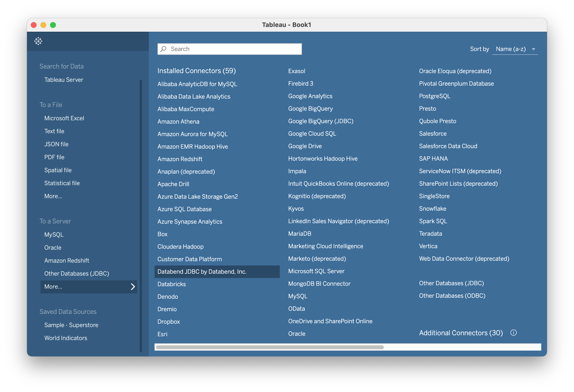Expand the More... server connectors entry
This screenshot has width=574, height=392.
click(89, 287)
